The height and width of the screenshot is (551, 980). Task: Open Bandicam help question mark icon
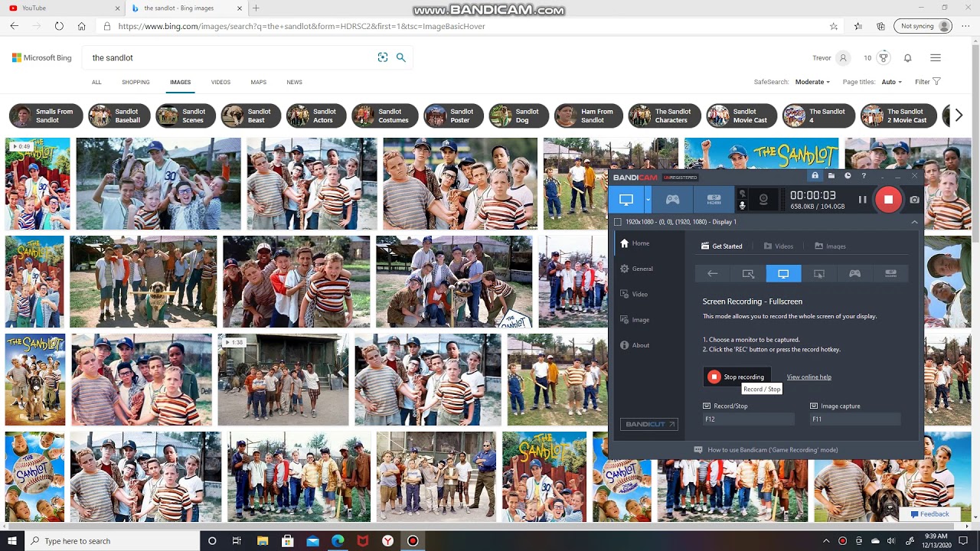[864, 176]
